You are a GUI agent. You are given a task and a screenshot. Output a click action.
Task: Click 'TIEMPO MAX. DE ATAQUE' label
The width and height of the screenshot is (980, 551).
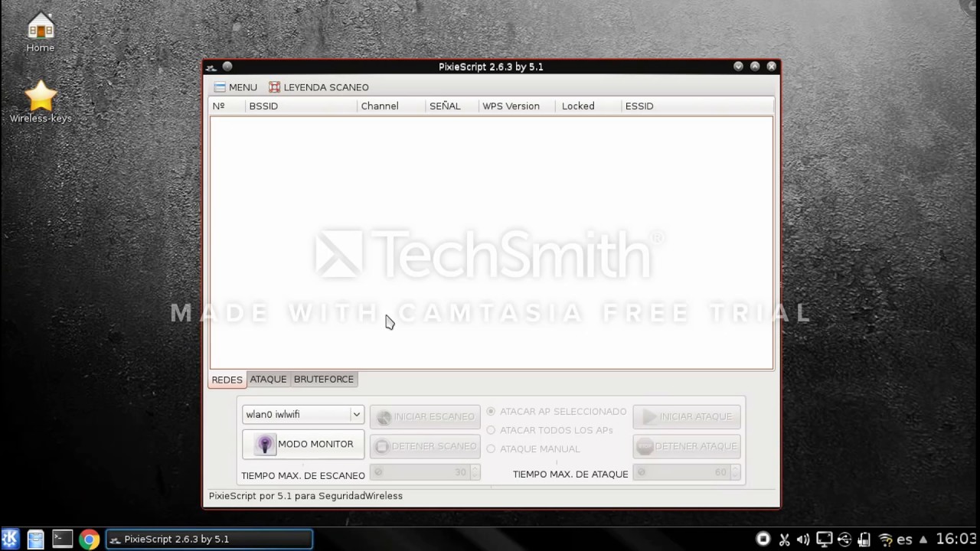(570, 474)
